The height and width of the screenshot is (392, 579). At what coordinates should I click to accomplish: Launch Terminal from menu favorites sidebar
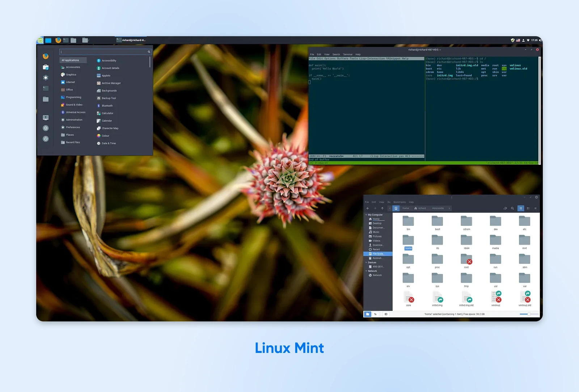(x=46, y=88)
